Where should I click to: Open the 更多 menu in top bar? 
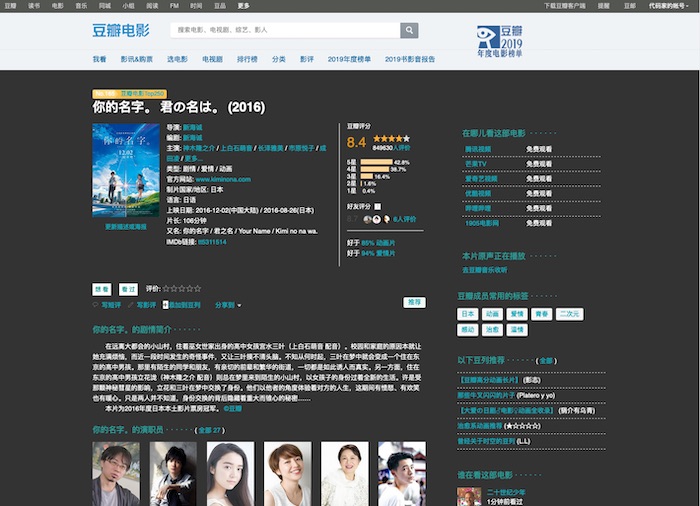click(243, 5)
